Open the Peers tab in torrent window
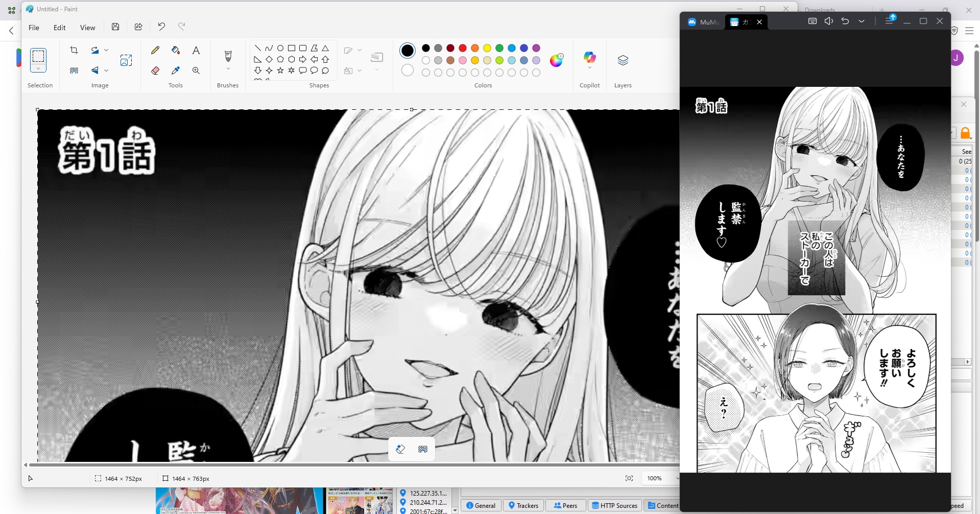This screenshot has height=514, width=980. [565, 505]
